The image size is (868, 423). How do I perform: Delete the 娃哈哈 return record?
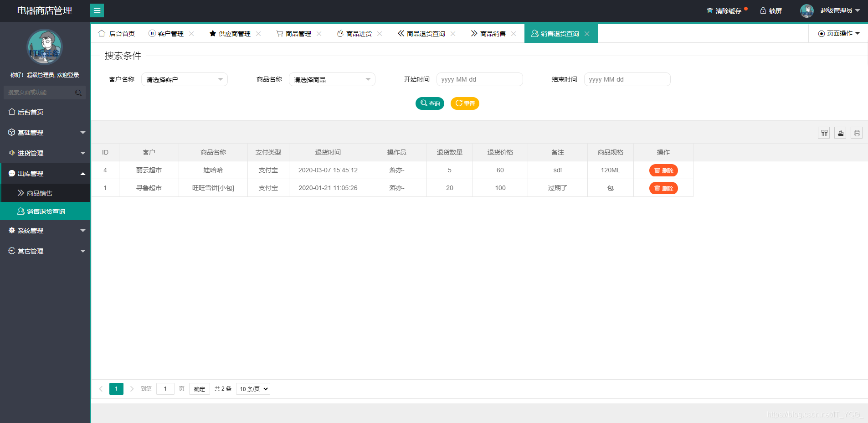(x=663, y=170)
